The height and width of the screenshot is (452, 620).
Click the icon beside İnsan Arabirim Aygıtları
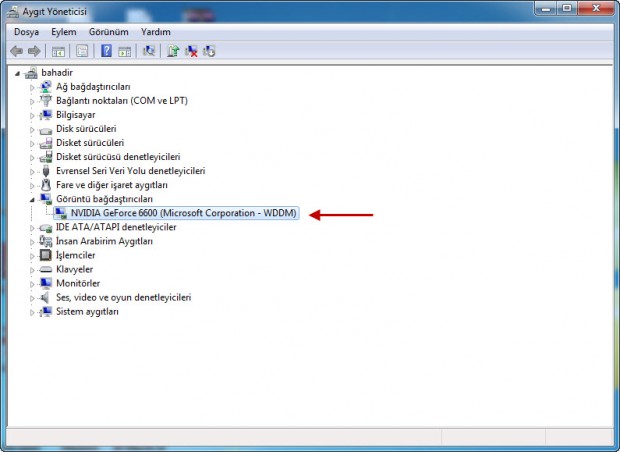click(x=46, y=241)
